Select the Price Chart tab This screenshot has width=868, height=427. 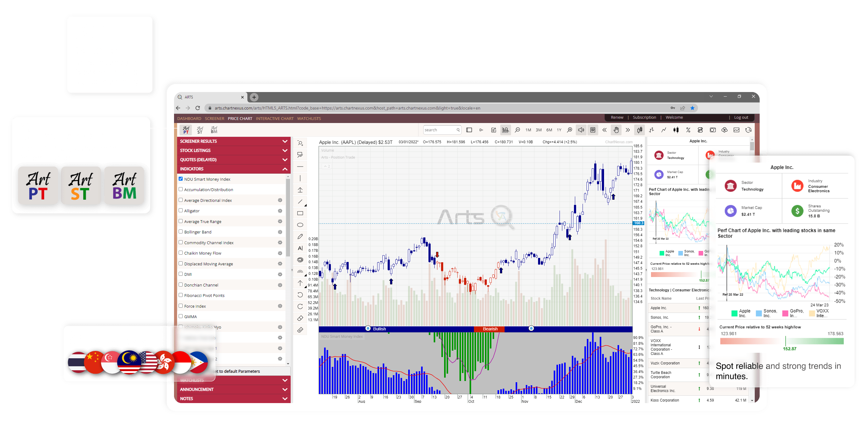(240, 118)
